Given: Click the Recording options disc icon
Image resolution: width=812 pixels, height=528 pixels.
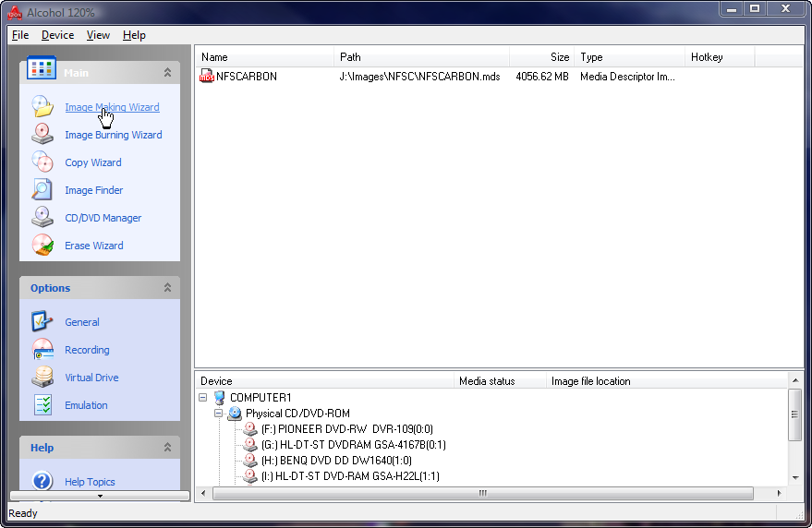Looking at the screenshot, I should [42, 350].
